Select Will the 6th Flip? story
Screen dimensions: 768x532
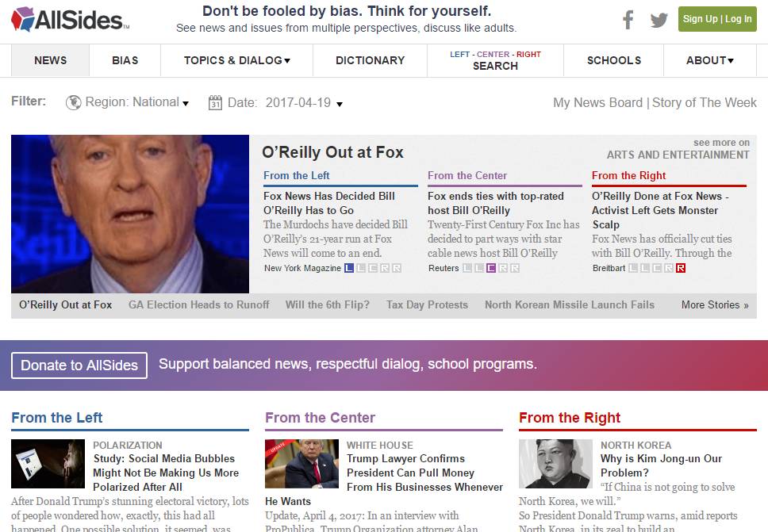point(327,304)
